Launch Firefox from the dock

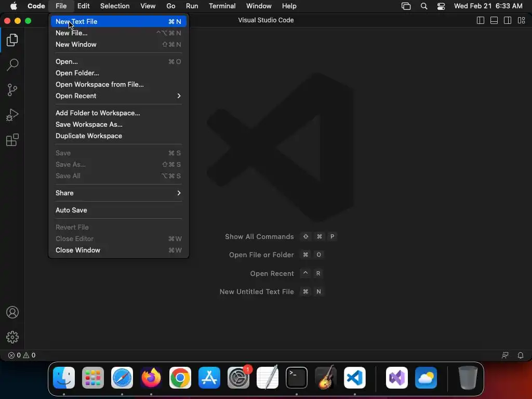(x=151, y=378)
